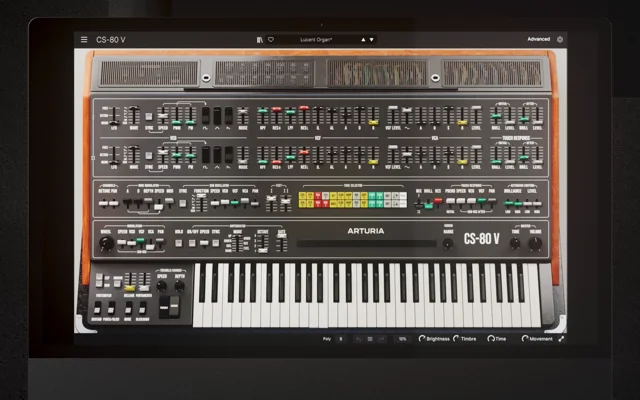Open the edit history list icon

pyautogui.click(x=370, y=339)
